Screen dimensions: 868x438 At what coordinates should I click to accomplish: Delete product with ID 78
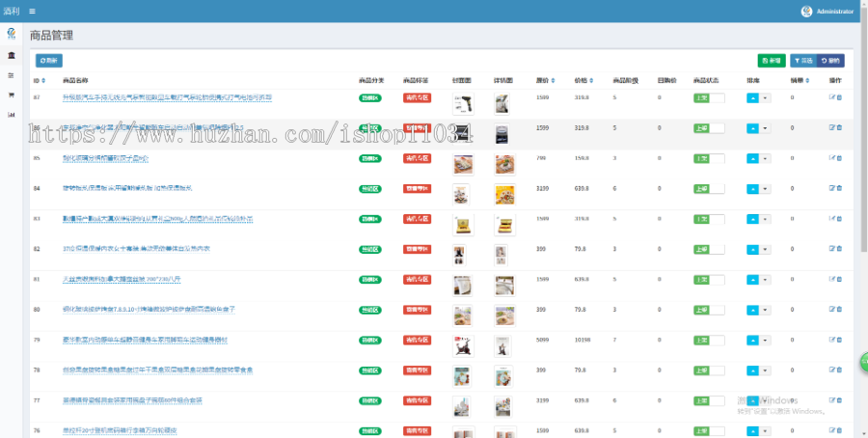(x=839, y=370)
